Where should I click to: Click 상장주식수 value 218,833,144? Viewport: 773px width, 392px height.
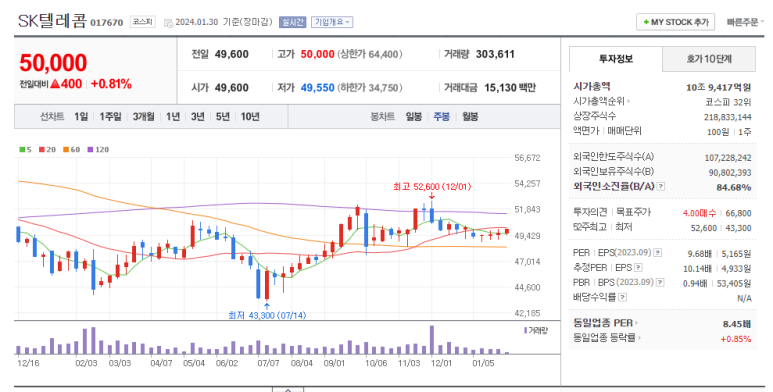pos(728,117)
